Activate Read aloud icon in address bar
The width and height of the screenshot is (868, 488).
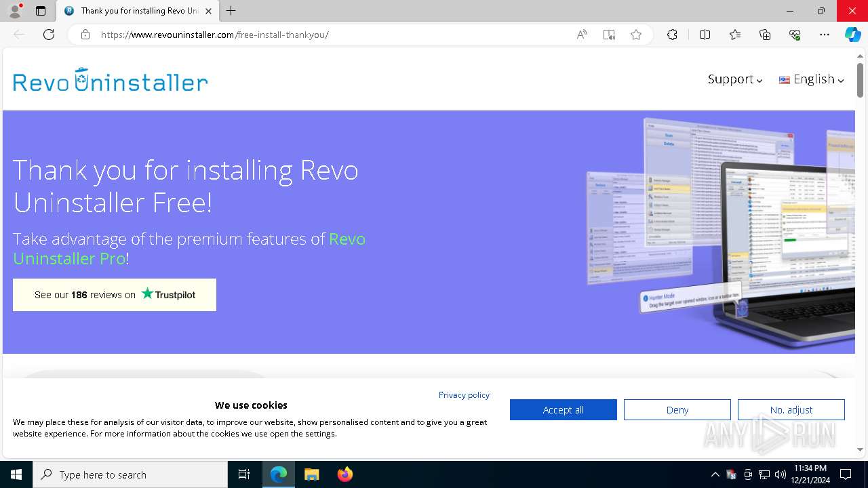582,35
